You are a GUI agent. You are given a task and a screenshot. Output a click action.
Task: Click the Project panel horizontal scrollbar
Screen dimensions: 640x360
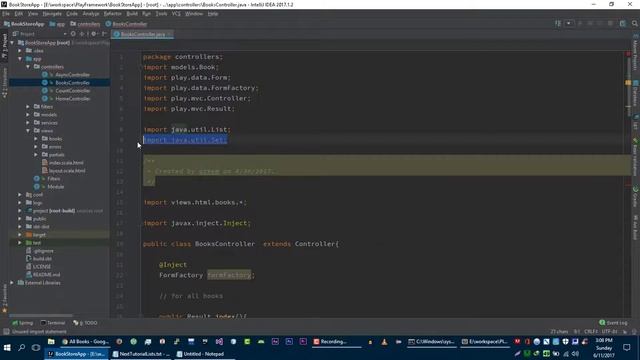coord(41,316)
